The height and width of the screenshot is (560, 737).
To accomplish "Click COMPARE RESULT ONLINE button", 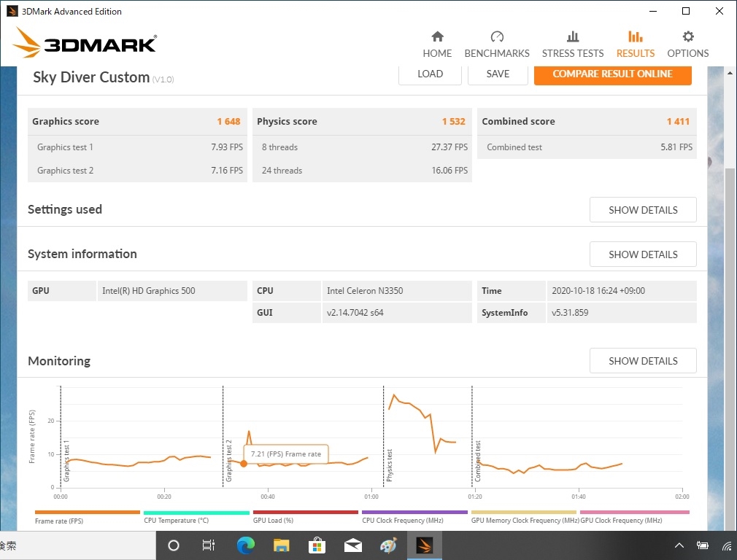I will pyautogui.click(x=612, y=74).
